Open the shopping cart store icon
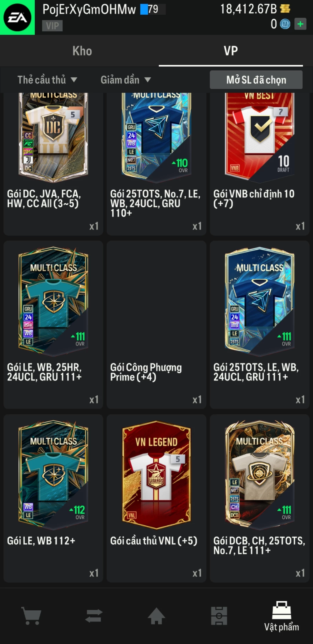 31,616
